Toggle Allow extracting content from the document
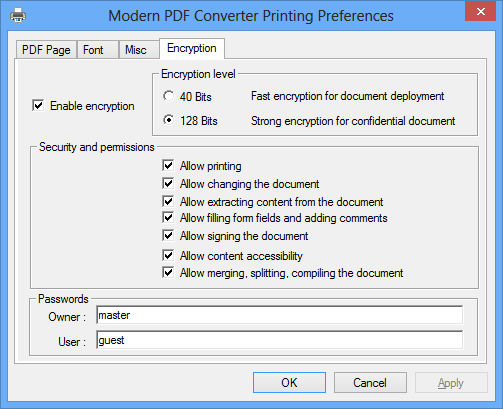Screen dimensions: 503x409 [168, 201]
